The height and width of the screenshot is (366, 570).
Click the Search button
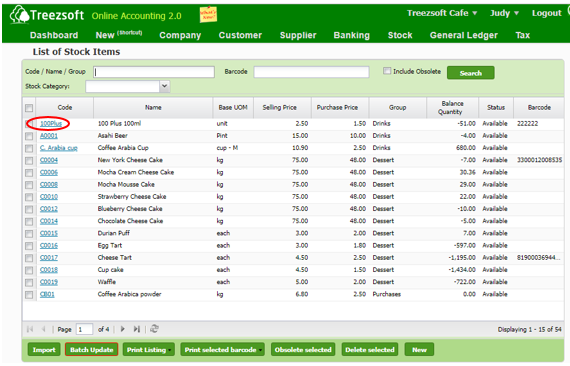[470, 73]
